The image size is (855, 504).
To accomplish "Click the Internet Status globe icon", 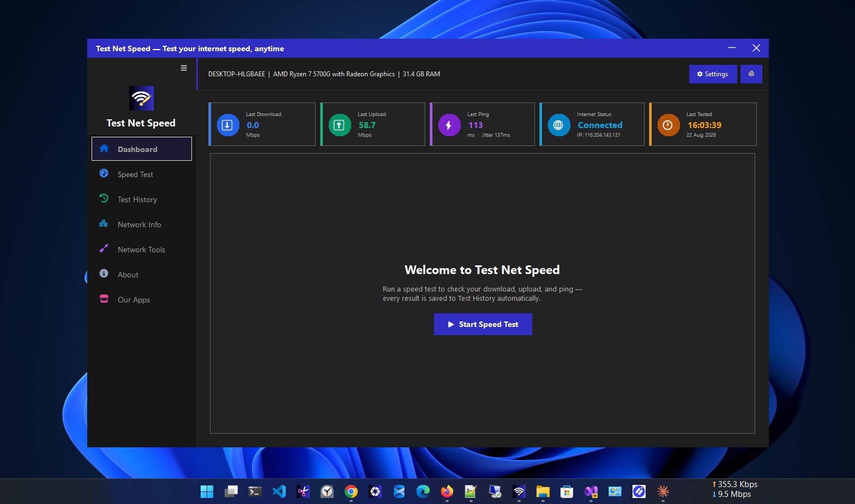I will pos(558,125).
